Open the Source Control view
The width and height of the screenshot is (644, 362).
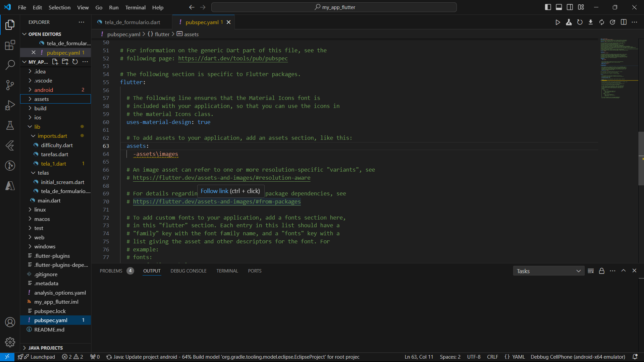[x=10, y=85]
